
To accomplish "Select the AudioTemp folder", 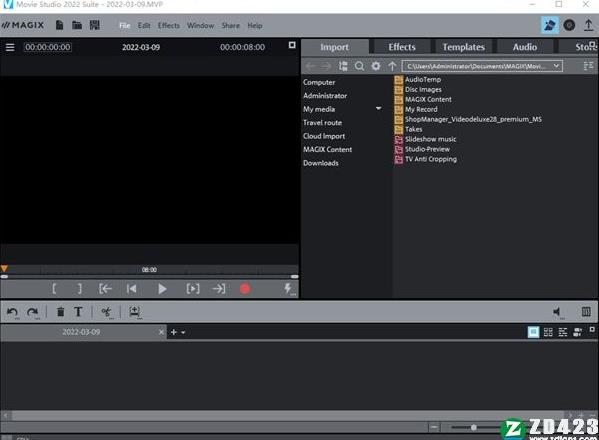I will [x=423, y=79].
